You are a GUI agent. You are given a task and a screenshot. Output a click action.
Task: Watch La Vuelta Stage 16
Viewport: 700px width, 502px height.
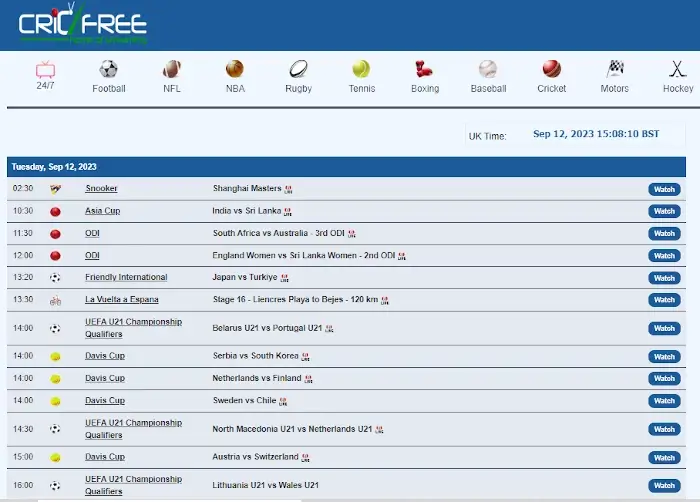pyautogui.click(x=664, y=300)
